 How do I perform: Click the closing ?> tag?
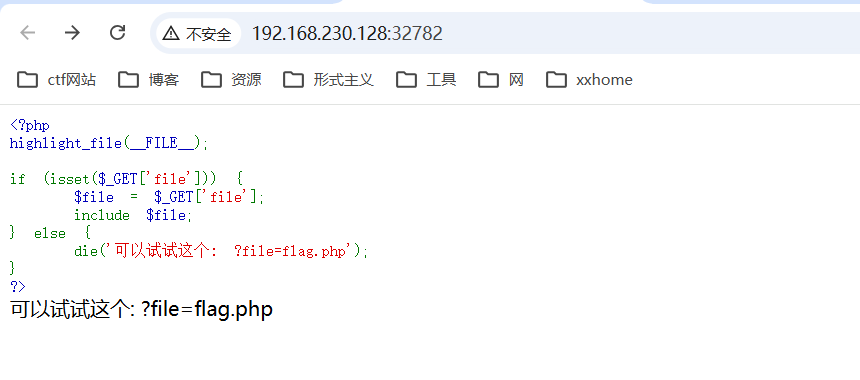[x=18, y=286]
